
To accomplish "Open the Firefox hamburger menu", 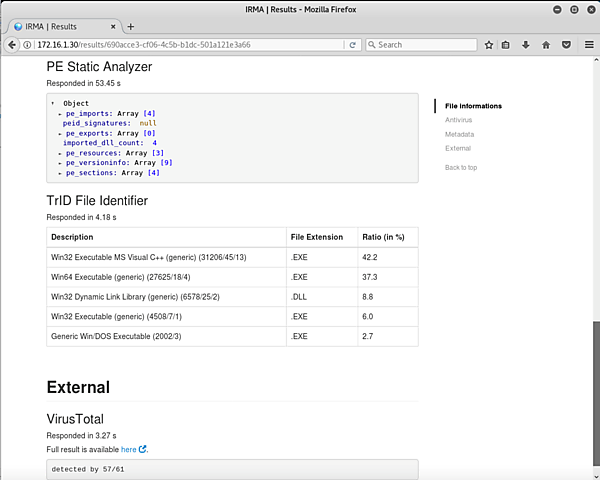I will click(586, 45).
